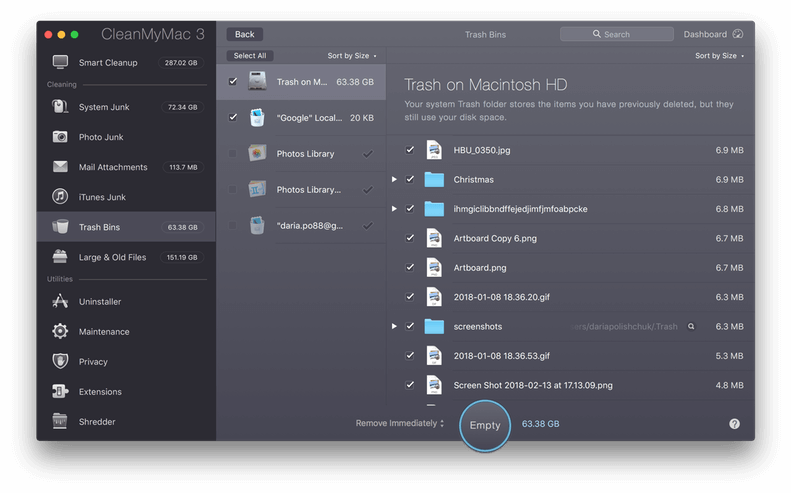Reveal screenshots folder with magnifier icon

pos(691,326)
